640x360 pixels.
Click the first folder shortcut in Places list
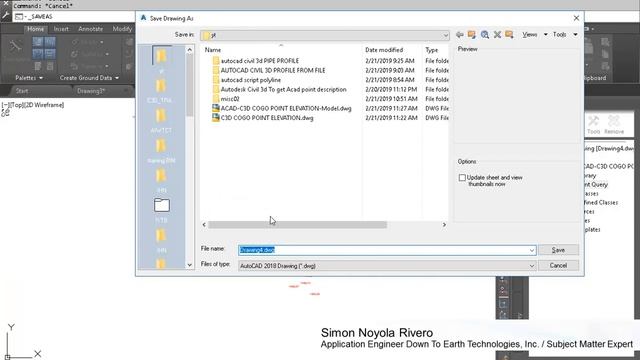click(162, 55)
